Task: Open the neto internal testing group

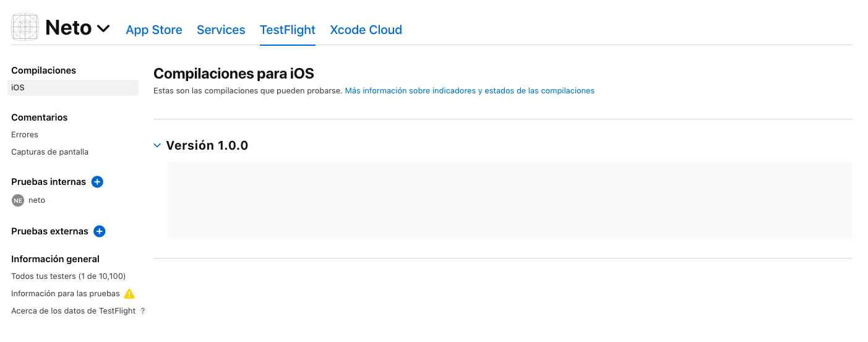Action: pyautogui.click(x=37, y=200)
